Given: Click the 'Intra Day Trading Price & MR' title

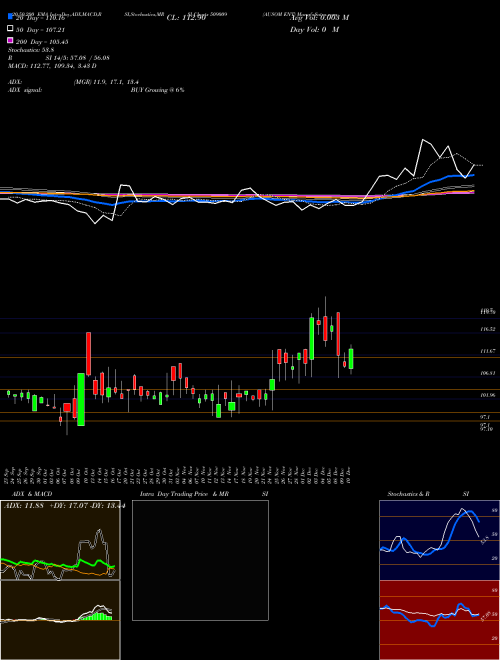Looking at the screenshot, I should [x=184, y=494].
